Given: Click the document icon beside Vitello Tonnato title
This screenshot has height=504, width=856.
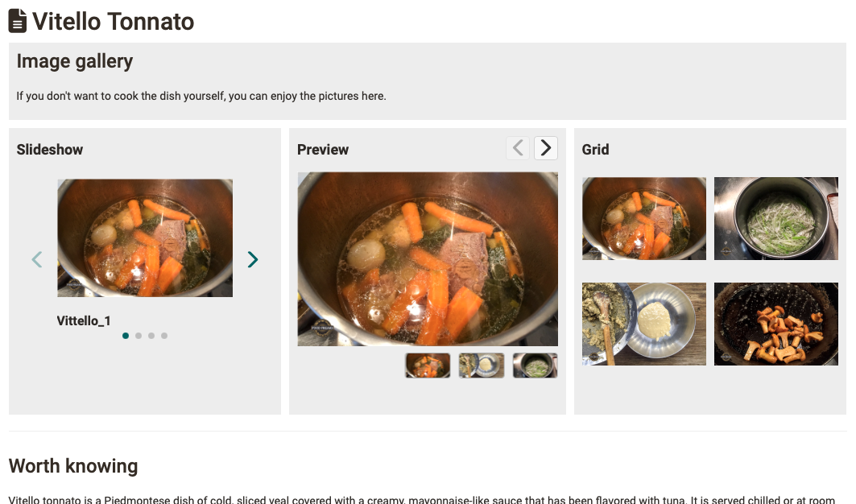Looking at the screenshot, I should (18, 20).
